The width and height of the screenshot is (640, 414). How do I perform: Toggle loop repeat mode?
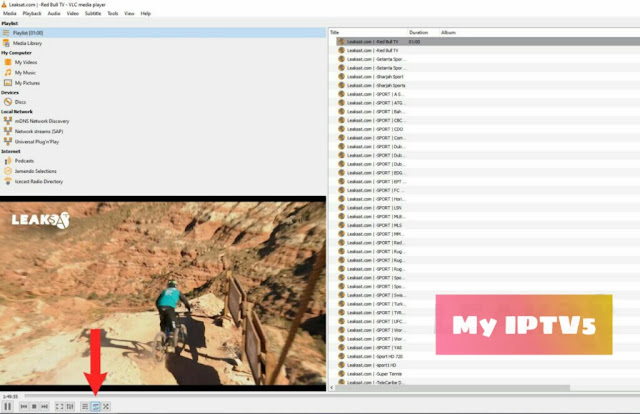point(96,407)
